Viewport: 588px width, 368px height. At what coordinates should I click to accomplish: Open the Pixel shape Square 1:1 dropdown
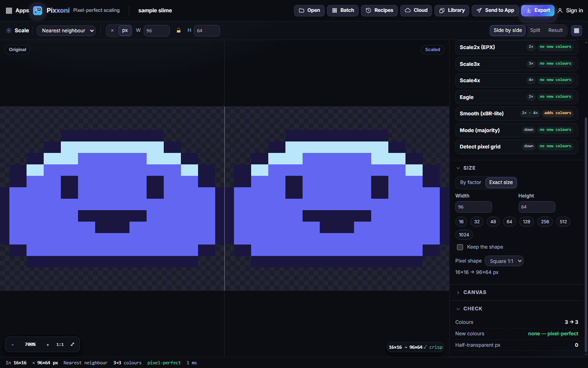(504, 261)
